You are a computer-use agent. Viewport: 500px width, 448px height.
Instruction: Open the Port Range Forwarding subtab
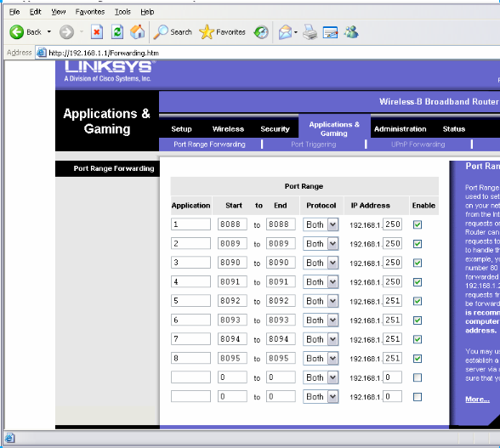click(x=209, y=145)
